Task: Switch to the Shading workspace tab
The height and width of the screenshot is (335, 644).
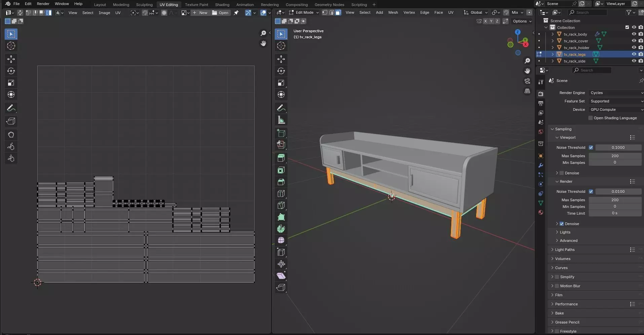Action: (x=222, y=5)
